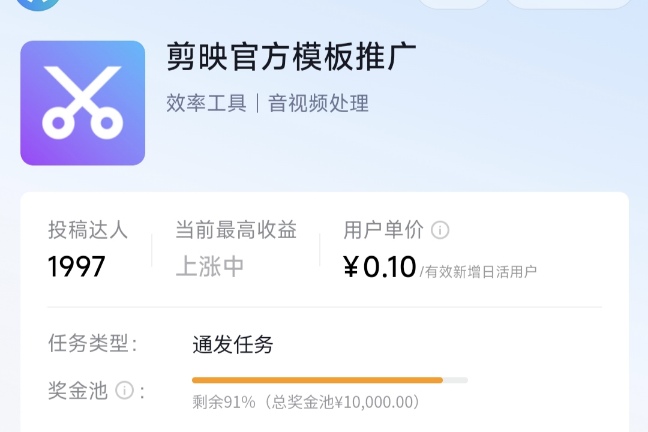
Task: Tap the 当前最高收益 label
Action: [x=236, y=230]
